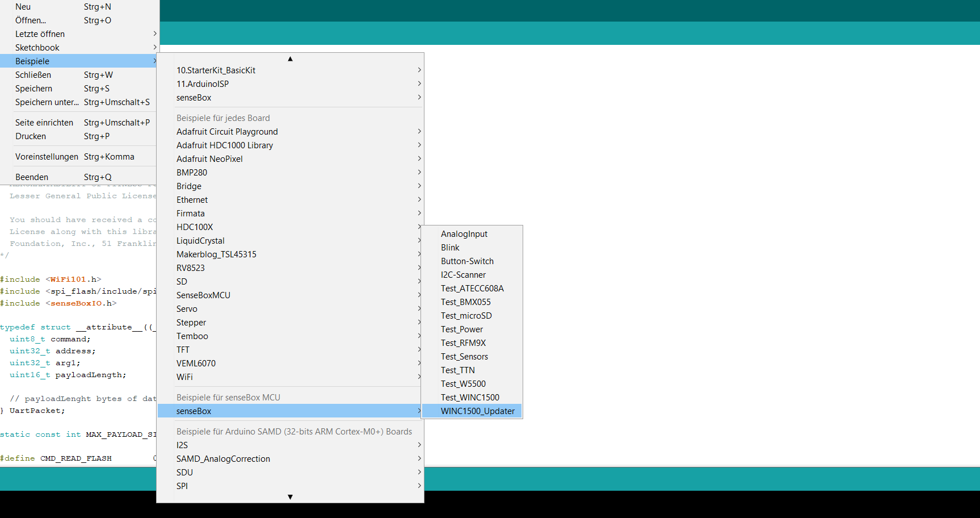Viewport: 980px width, 518px height.
Task: Expand Ethernet examples
Action: click(290, 200)
